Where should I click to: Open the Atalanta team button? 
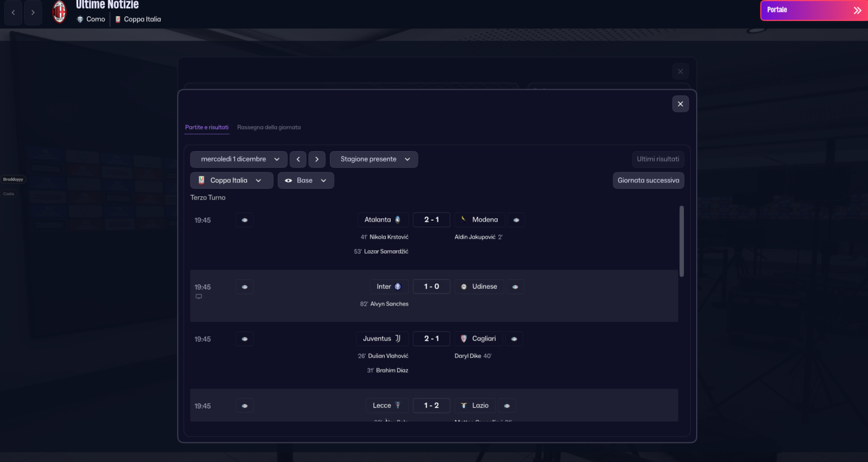coord(383,219)
